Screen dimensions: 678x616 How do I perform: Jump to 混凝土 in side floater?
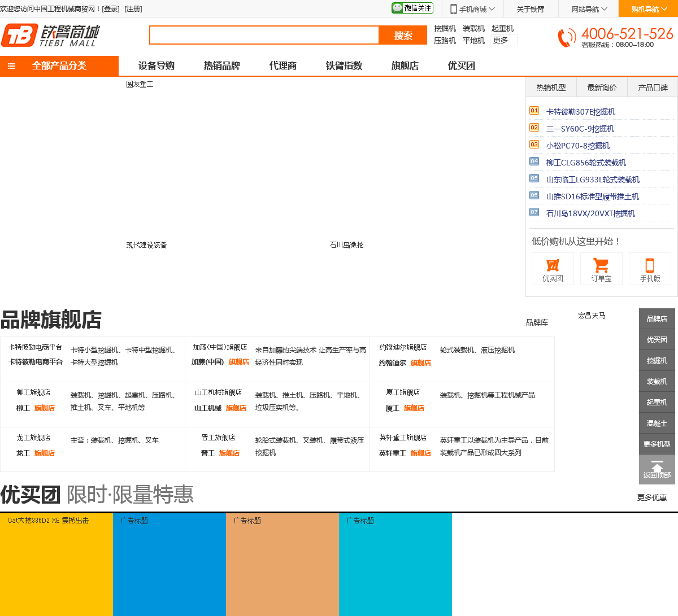click(657, 423)
